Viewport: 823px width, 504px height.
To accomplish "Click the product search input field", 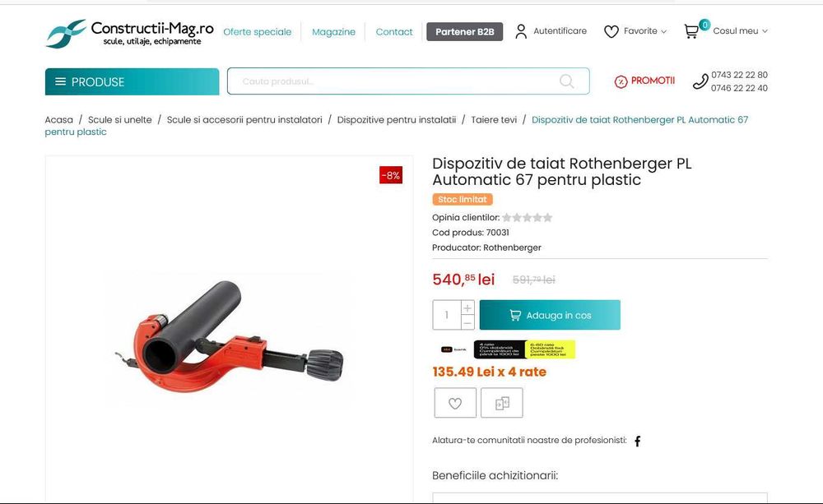I will (x=393, y=81).
